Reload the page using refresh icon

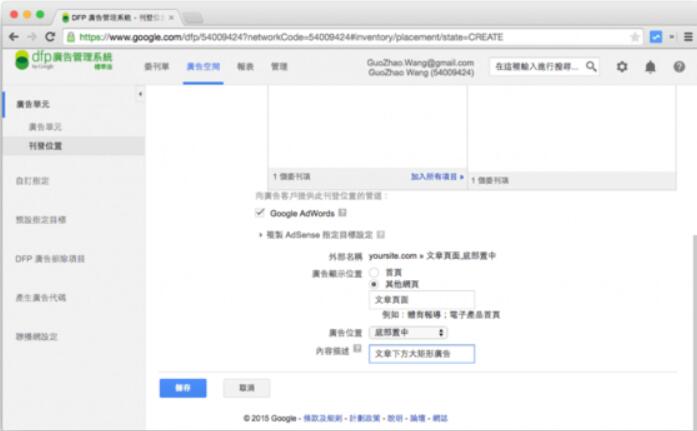coord(50,36)
